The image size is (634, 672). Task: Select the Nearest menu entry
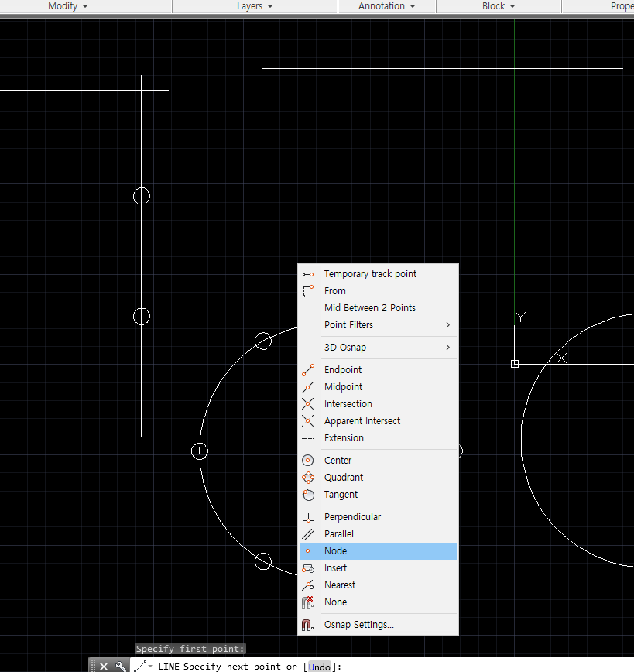coord(378,585)
